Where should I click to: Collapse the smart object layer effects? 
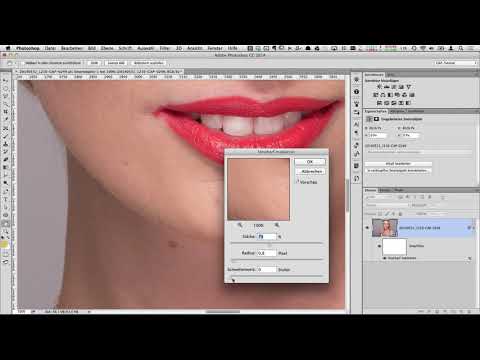[474, 228]
